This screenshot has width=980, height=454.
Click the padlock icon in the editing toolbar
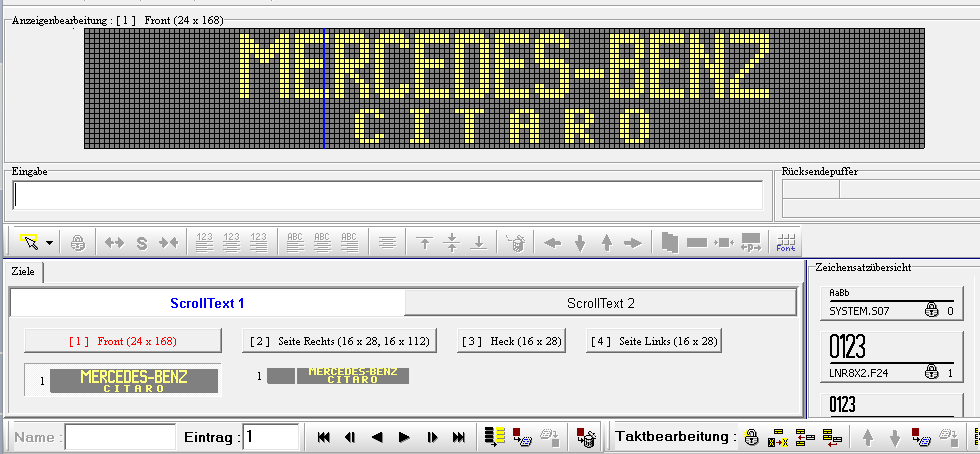coord(78,243)
